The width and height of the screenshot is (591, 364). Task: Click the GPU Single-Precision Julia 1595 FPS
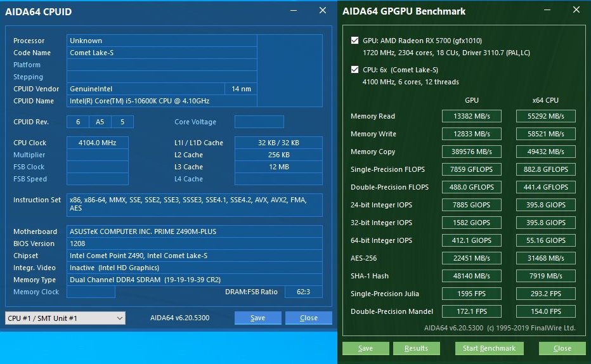pos(472,293)
